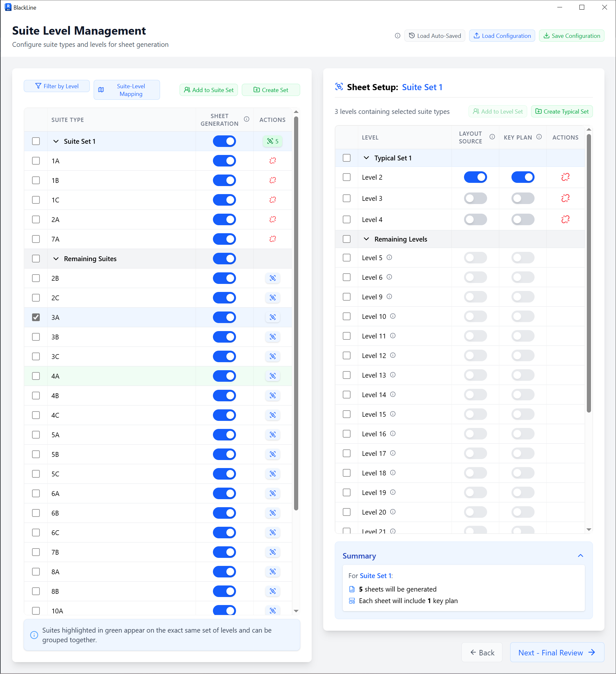This screenshot has height=674, width=616.
Task: Click the Suite Set 1 count badge
Action: [x=272, y=141]
